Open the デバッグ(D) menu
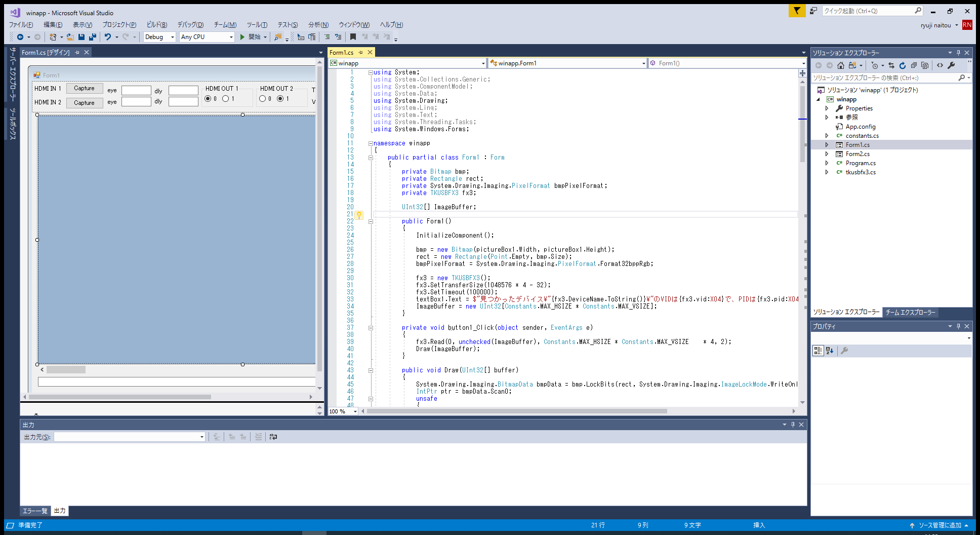The height and width of the screenshot is (535, 980). click(190, 25)
